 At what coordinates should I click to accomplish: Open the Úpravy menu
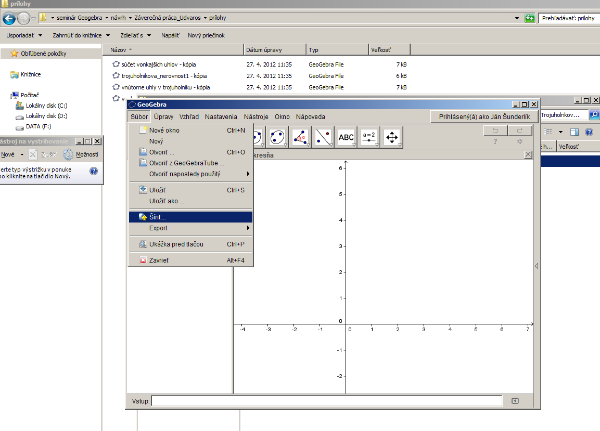tap(163, 117)
